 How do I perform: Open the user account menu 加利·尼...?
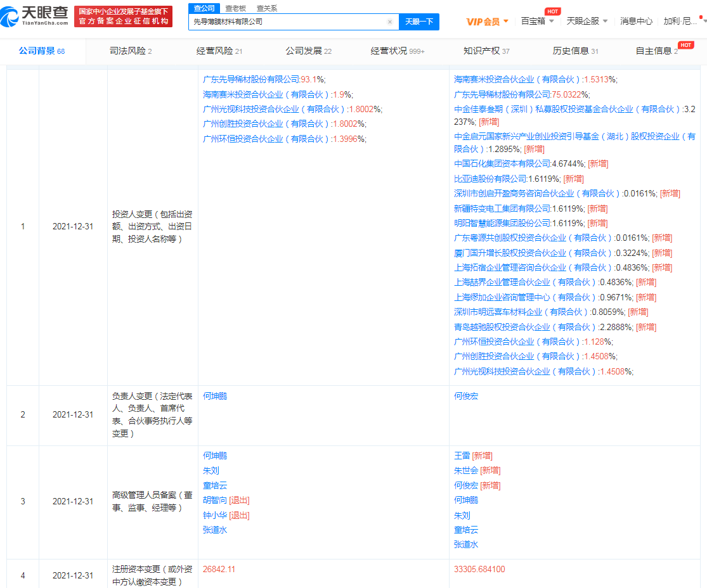click(682, 21)
